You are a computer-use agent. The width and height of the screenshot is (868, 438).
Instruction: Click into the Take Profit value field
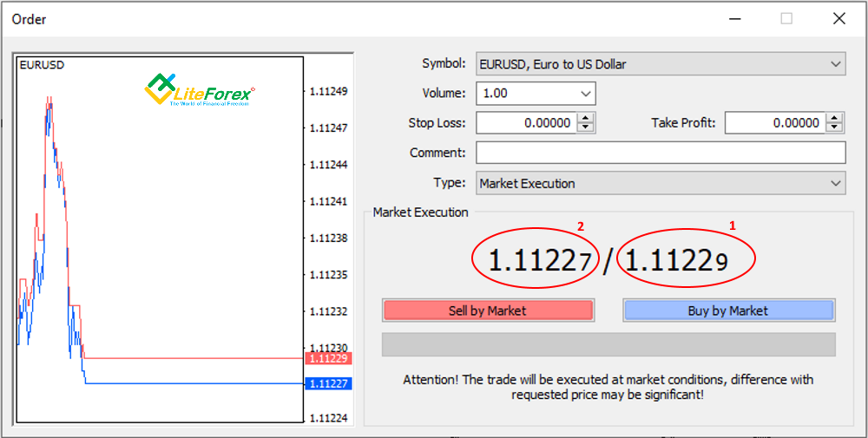(x=775, y=123)
